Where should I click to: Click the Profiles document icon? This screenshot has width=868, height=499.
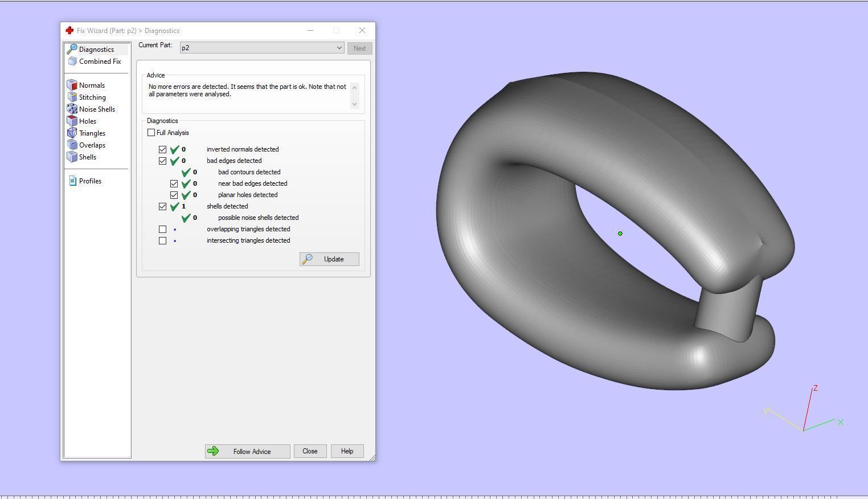[72, 181]
